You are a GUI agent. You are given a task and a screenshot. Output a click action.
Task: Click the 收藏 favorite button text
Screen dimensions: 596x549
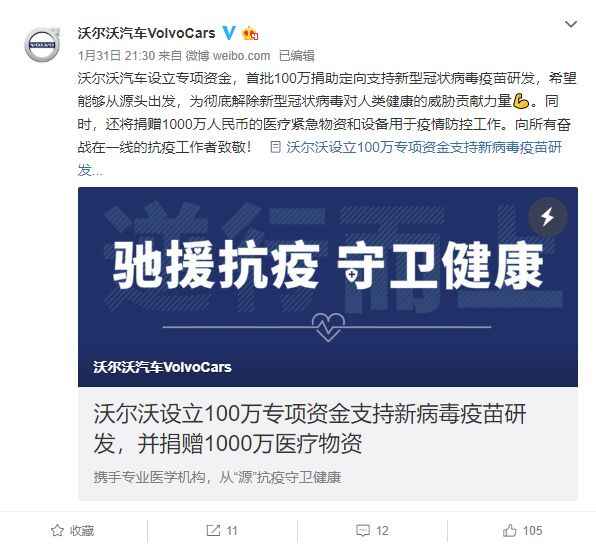(x=82, y=530)
